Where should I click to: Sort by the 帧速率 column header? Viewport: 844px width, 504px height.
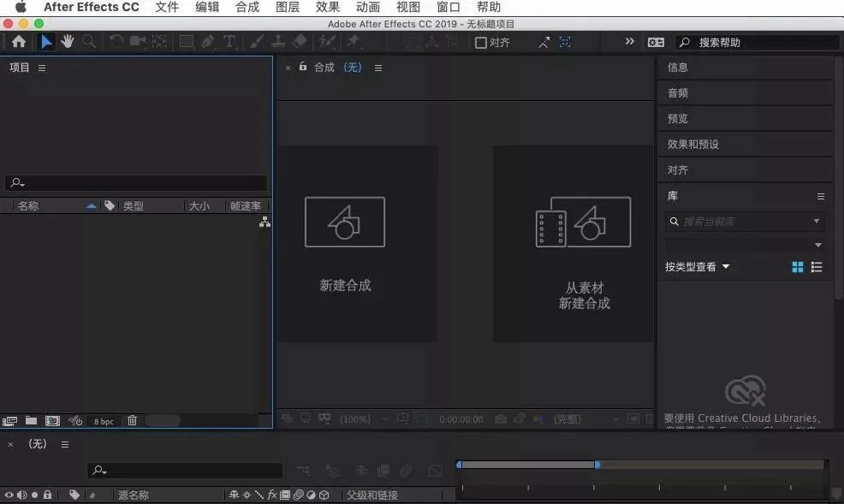[246, 206]
